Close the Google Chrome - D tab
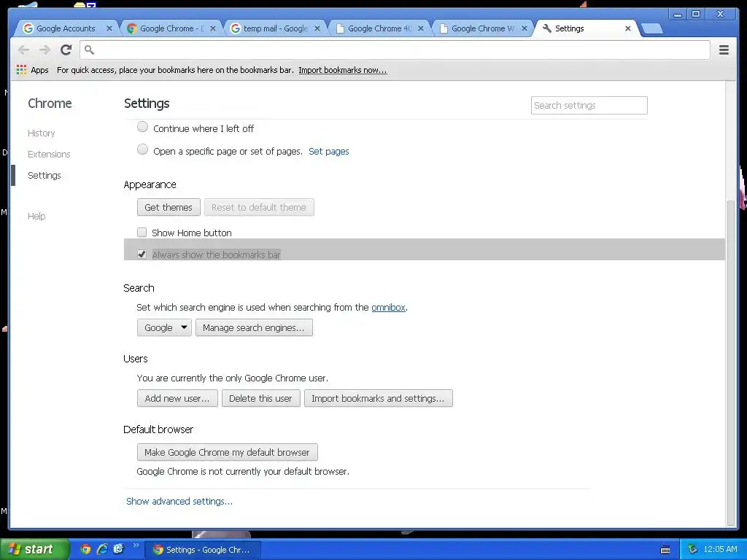Viewport: 747px width, 560px height. pos(213,28)
